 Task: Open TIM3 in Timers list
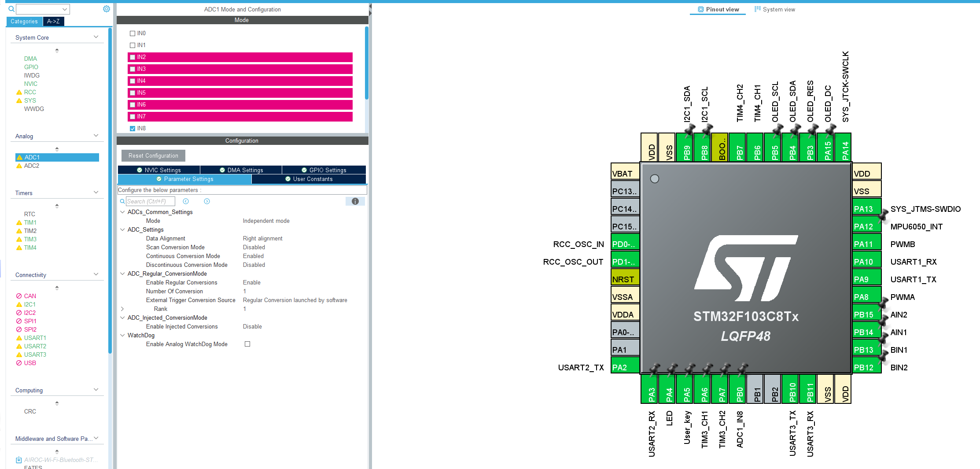[x=30, y=239]
